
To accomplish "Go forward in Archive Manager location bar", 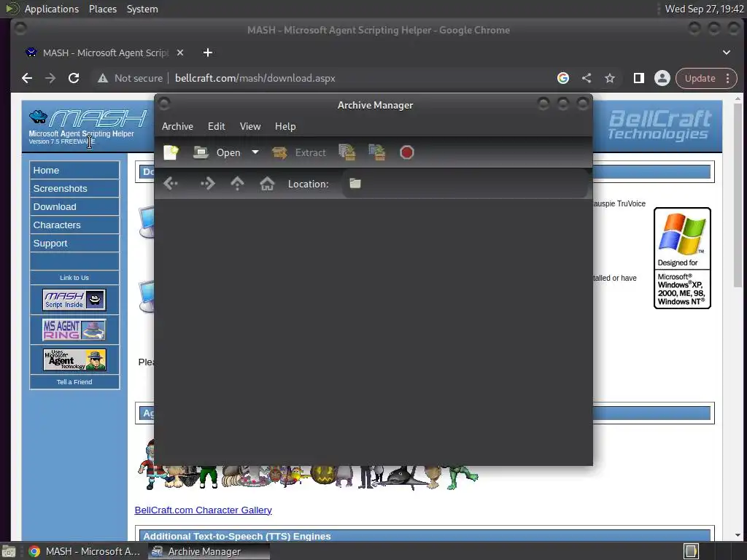I will [208, 183].
